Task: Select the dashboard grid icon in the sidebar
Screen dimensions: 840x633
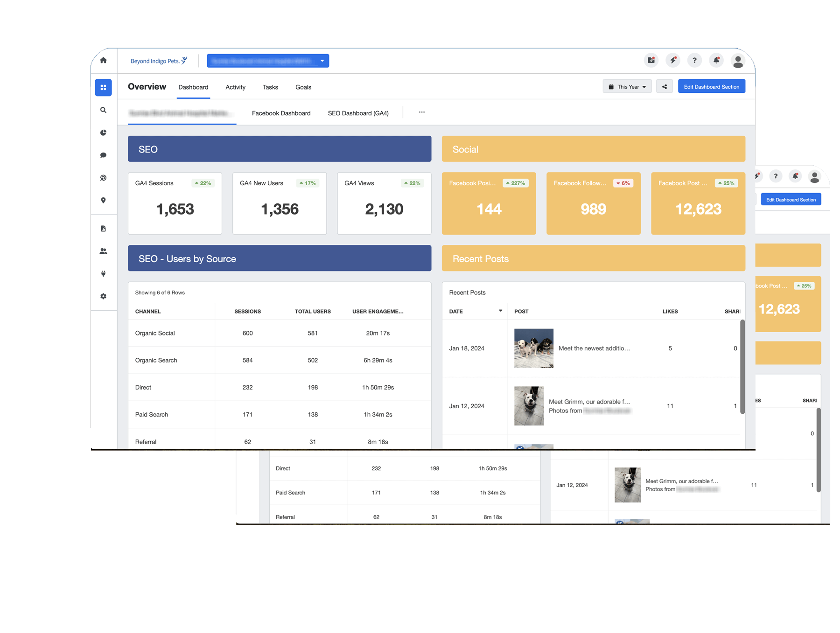Action: pos(103,87)
